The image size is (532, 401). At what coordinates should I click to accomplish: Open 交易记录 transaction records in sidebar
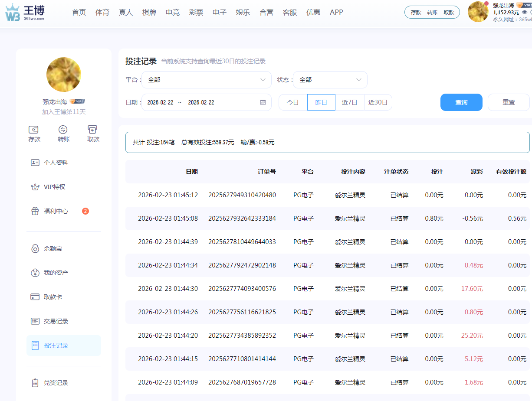56,321
